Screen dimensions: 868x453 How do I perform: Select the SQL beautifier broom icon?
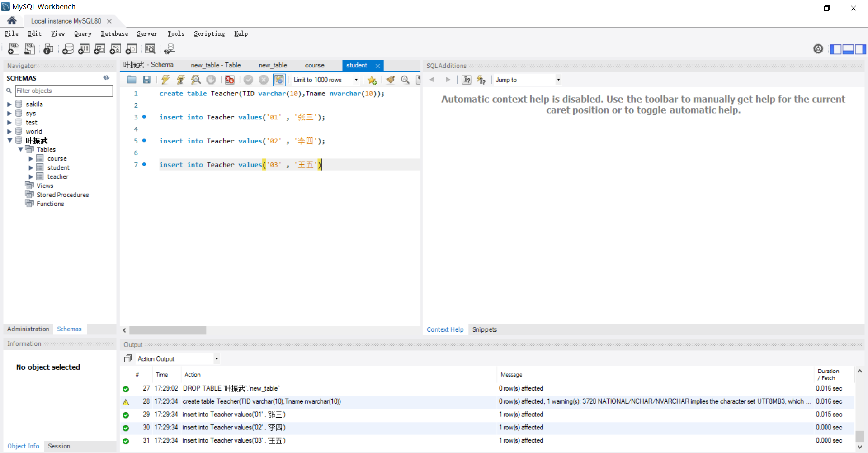pos(390,80)
